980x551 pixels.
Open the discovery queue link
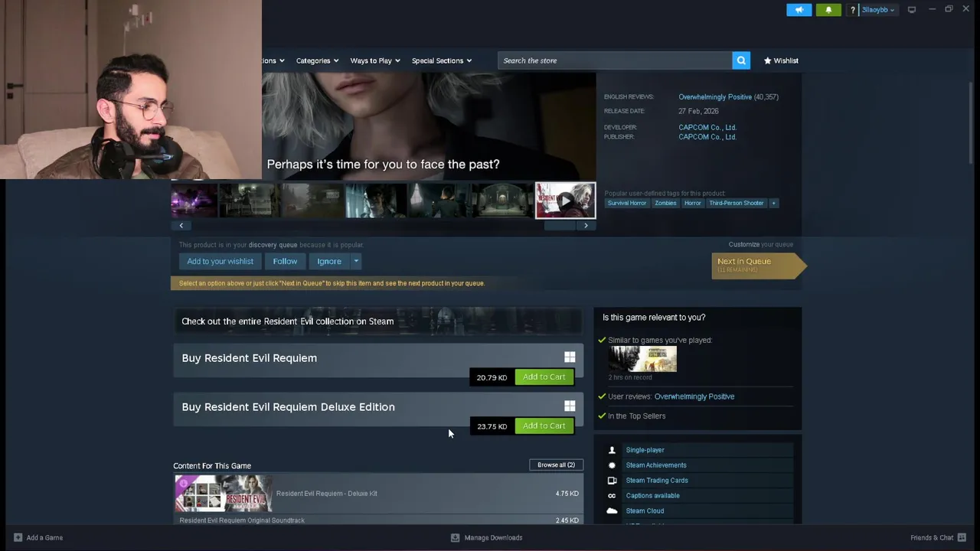273,245
